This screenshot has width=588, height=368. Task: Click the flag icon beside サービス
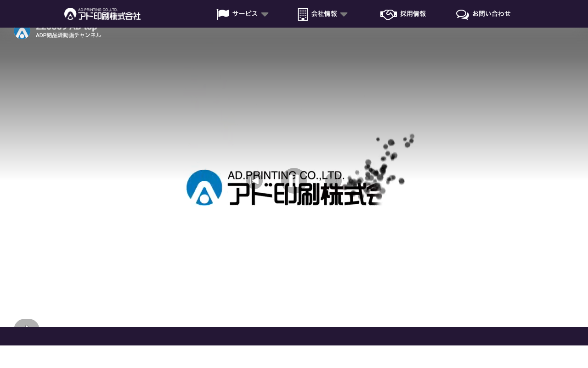pos(223,14)
